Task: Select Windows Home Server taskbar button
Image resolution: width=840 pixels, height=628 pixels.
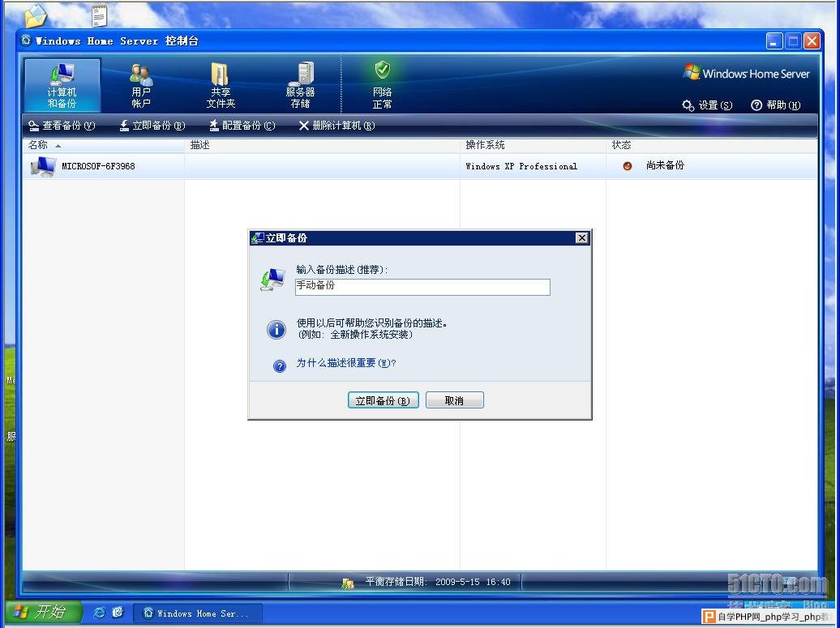Action: click(198, 613)
